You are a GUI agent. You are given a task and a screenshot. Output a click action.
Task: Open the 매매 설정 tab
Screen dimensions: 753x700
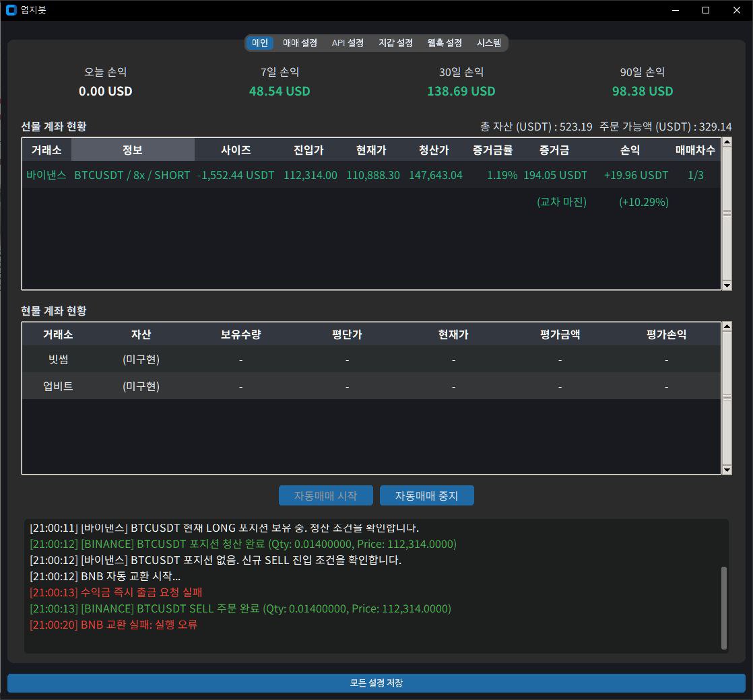click(x=300, y=43)
